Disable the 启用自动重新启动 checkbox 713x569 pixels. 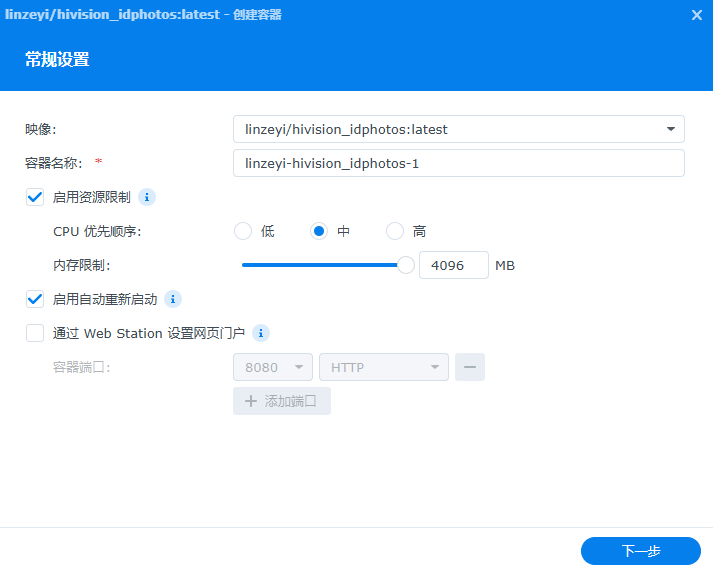(35, 299)
